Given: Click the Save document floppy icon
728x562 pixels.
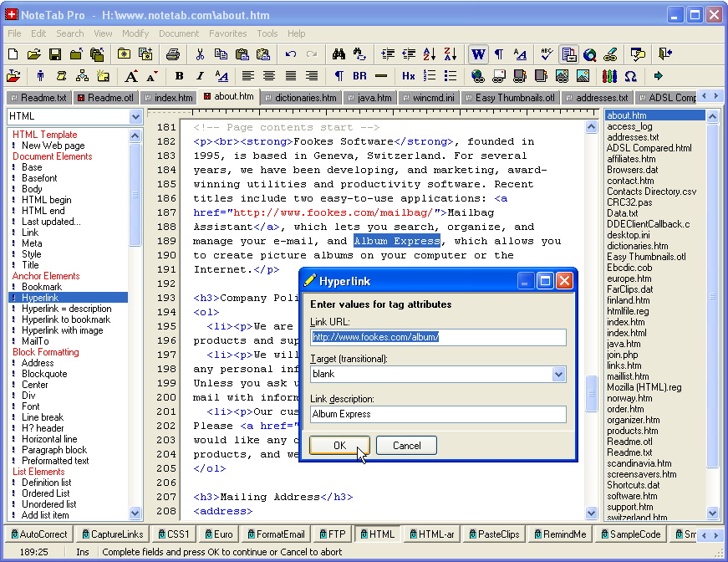Looking at the screenshot, I should point(55,54).
